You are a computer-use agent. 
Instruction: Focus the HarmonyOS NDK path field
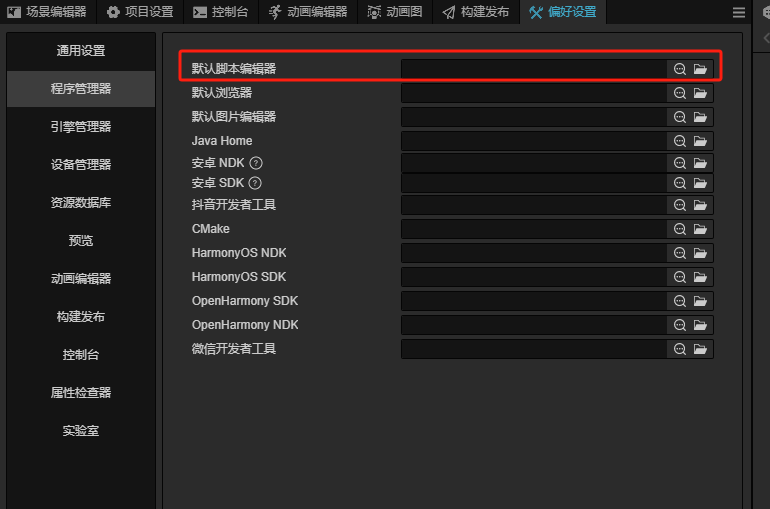click(x=534, y=253)
